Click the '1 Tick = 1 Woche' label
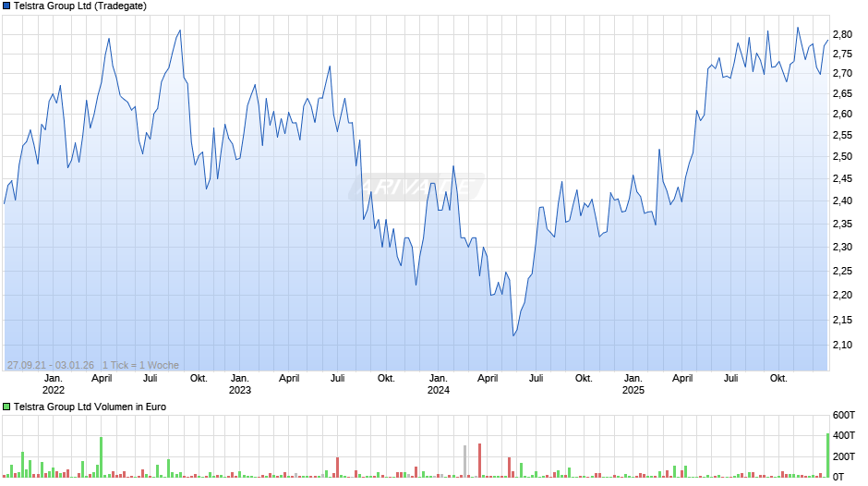Image resolution: width=868 pixels, height=486 pixels. tap(140, 365)
